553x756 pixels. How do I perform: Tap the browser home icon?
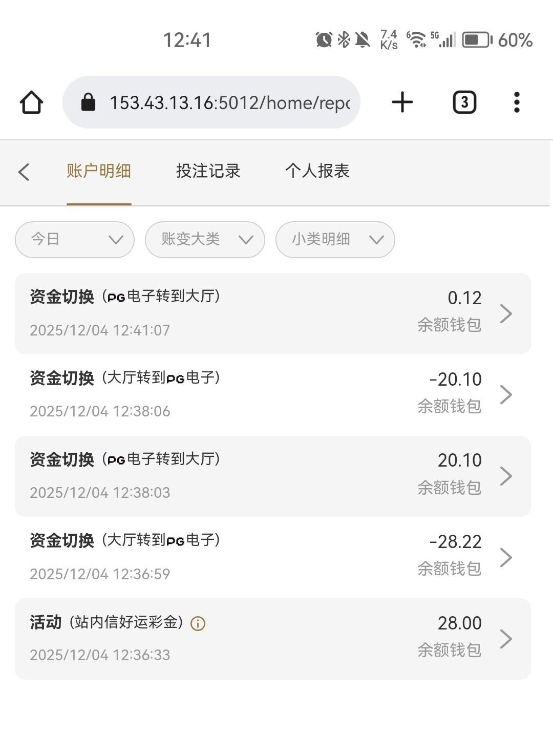pyautogui.click(x=31, y=102)
